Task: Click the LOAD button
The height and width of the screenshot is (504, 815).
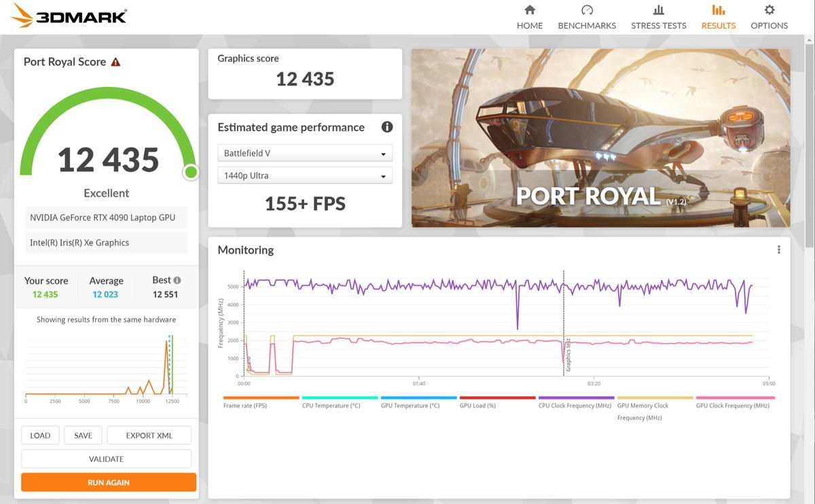Action: click(40, 435)
